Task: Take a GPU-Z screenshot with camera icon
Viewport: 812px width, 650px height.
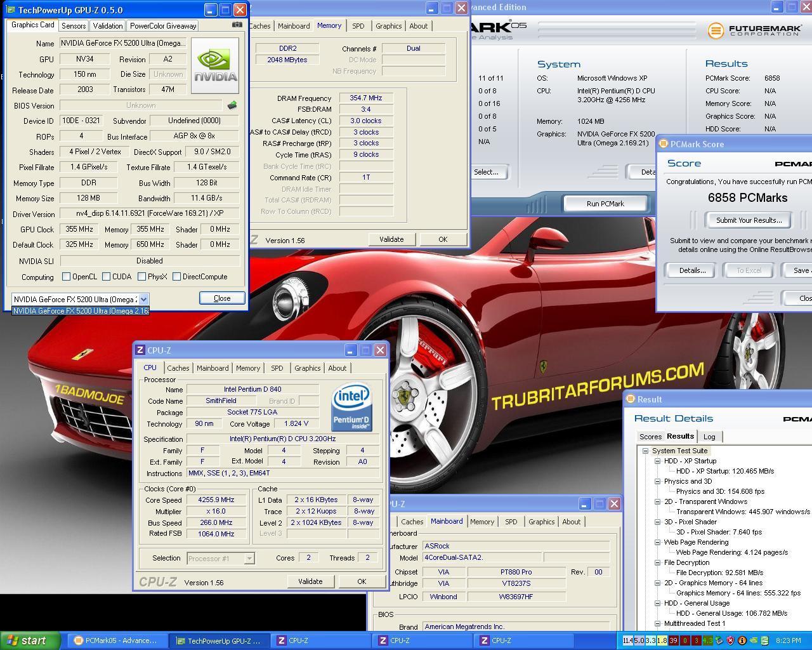Action: [237, 25]
